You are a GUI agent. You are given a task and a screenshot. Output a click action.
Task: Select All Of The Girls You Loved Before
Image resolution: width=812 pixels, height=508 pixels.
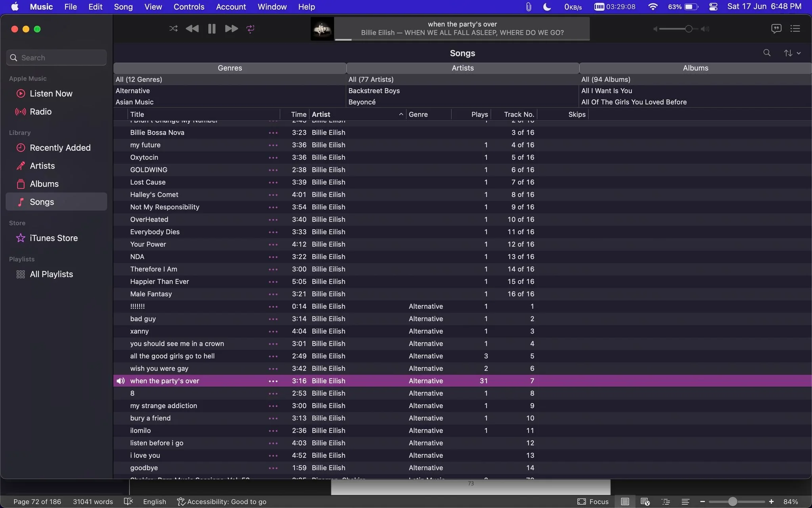[x=695, y=102]
